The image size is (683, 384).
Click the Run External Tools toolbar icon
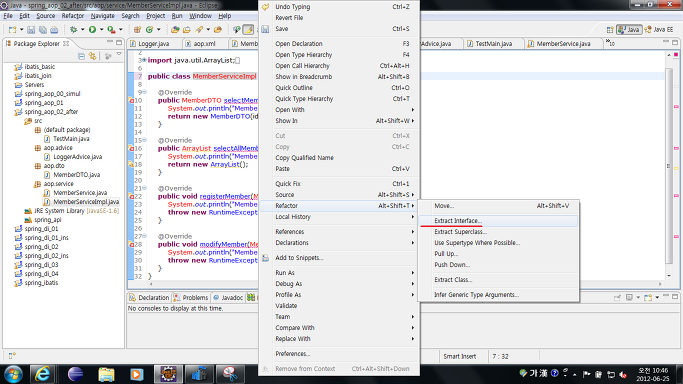(x=112, y=30)
